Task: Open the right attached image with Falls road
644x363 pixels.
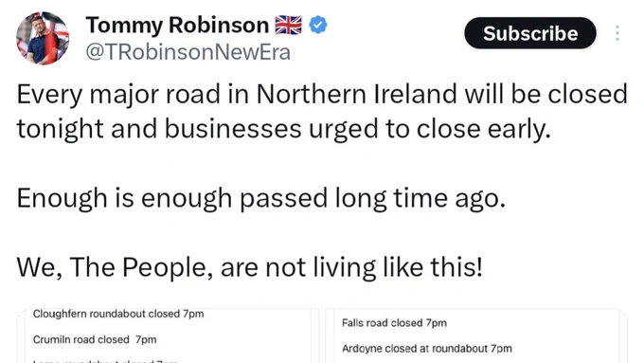Action: [476, 336]
